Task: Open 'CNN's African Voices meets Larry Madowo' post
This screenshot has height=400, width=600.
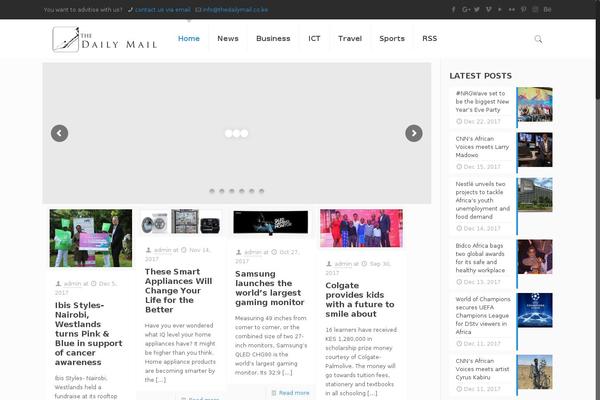Action: click(x=482, y=147)
